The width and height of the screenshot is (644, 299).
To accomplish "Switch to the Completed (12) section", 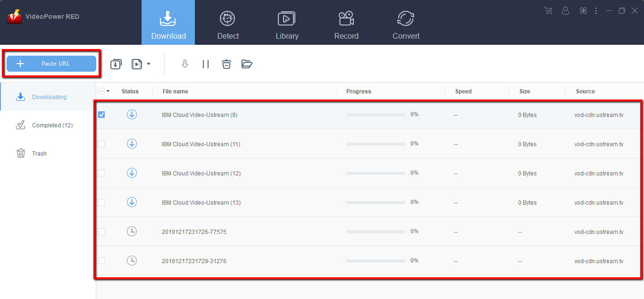I will [x=51, y=125].
